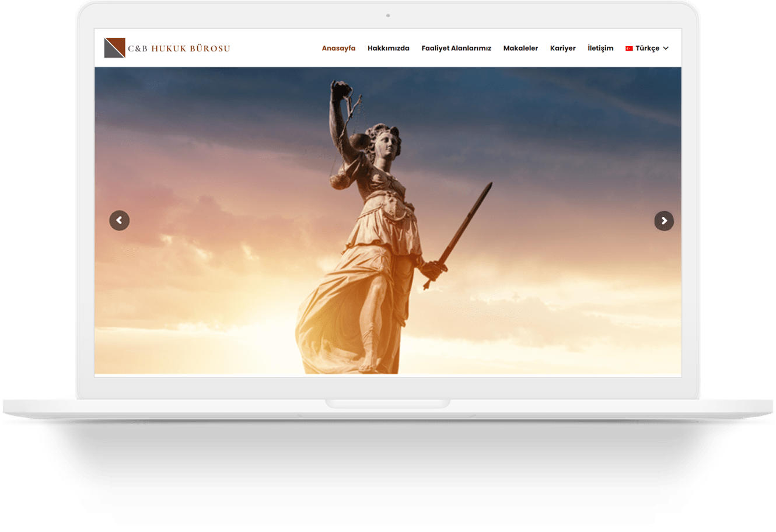This screenshot has height=532, width=776.
Task: Show the previous slide with left arrow
Action: click(120, 220)
